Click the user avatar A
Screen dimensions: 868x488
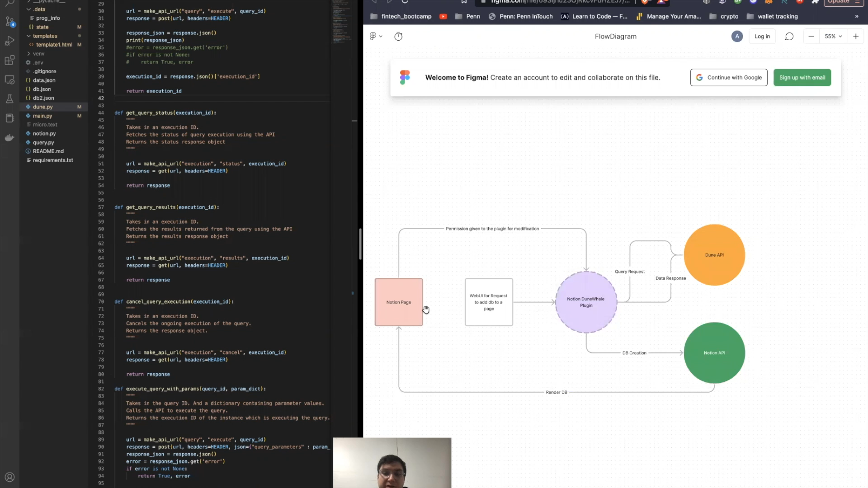point(737,36)
